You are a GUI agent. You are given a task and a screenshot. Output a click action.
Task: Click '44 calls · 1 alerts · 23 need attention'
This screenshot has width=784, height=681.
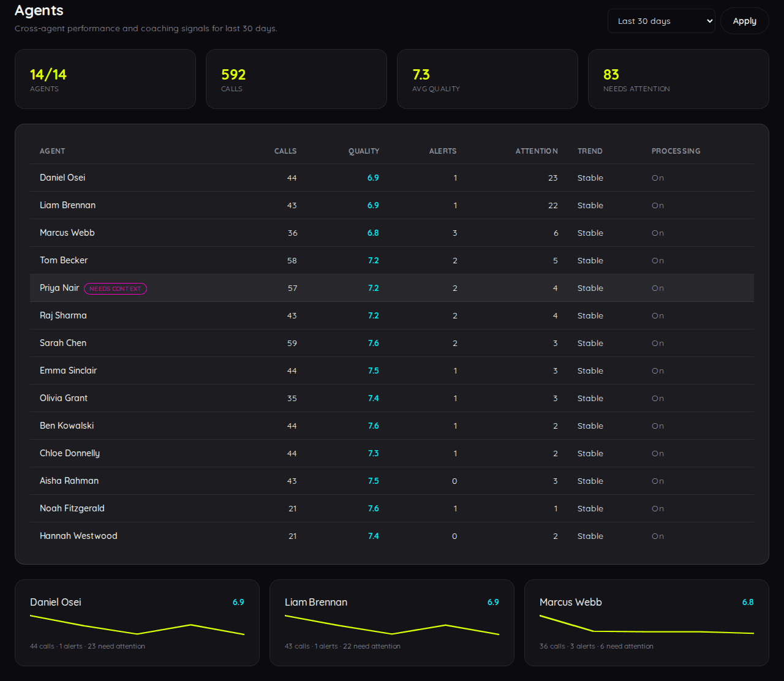click(88, 646)
